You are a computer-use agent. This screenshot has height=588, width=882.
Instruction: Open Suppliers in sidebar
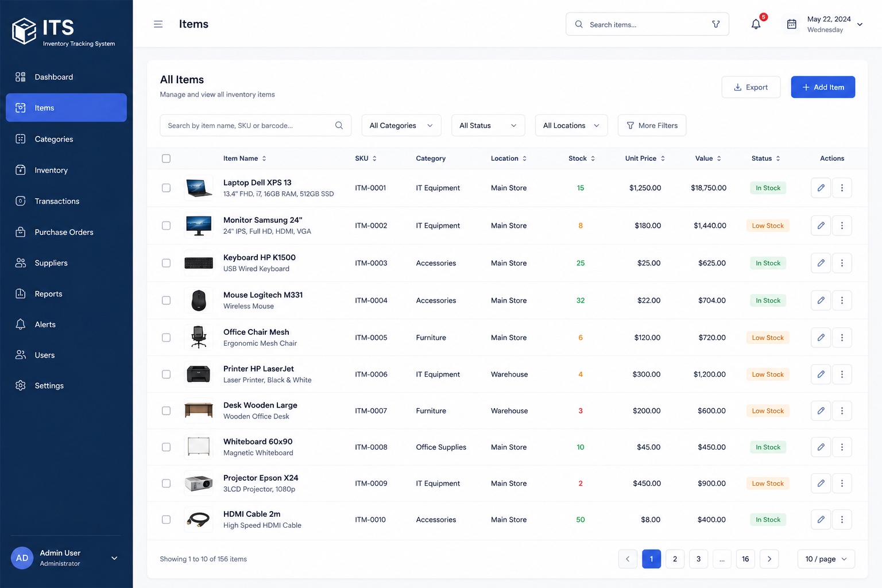tap(66, 263)
